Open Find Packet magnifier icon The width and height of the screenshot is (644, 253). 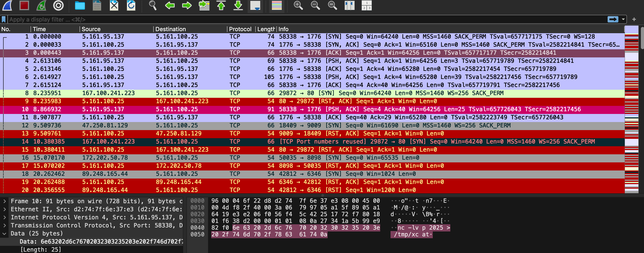pos(153,5)
